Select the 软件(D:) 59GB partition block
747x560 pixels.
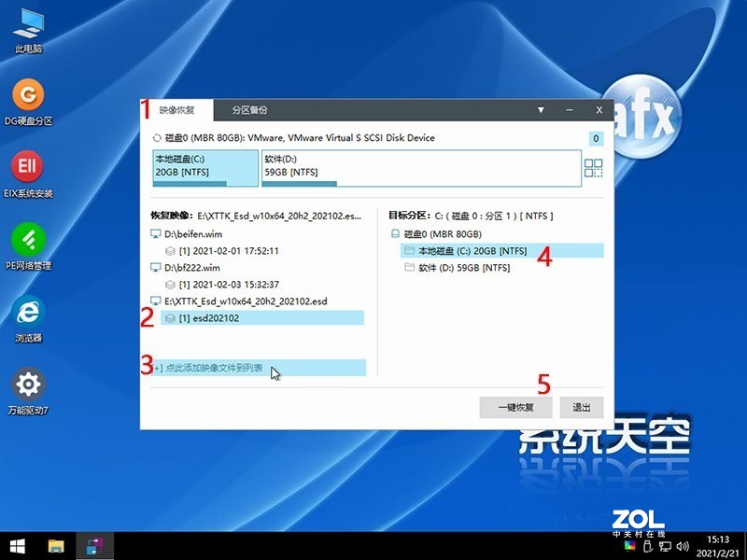pyautogui.click(x=421, y=168)
